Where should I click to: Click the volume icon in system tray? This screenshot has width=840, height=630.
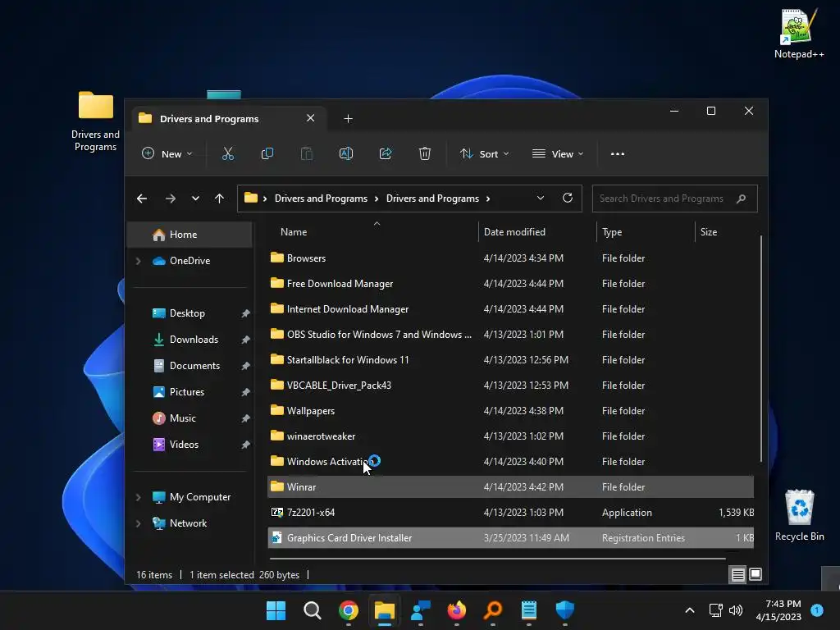(736, 610)
